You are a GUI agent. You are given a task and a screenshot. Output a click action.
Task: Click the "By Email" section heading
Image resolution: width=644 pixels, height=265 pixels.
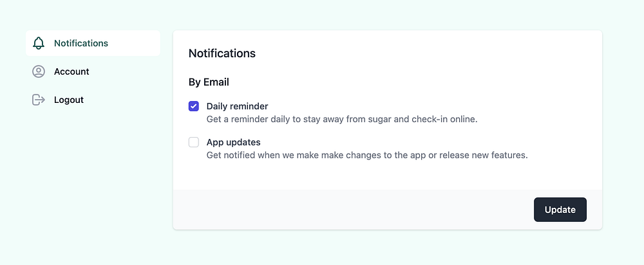(209, 82)
